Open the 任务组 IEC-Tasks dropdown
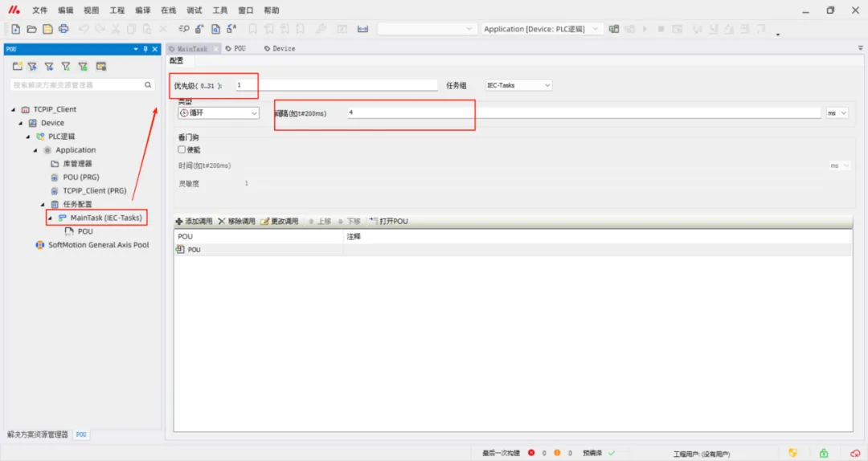The image size is (868, 461). [518, 85]
